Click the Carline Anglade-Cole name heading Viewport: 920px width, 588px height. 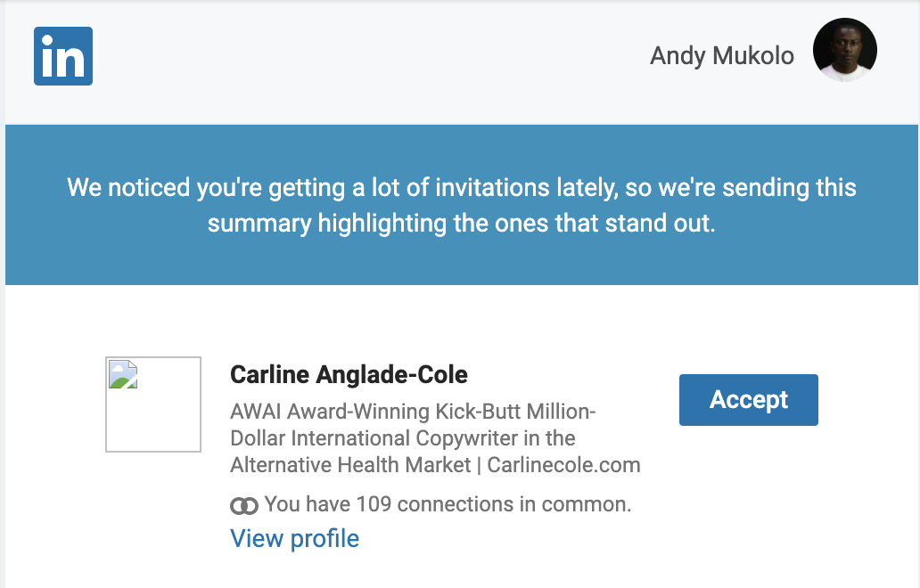tap(349, 374)
